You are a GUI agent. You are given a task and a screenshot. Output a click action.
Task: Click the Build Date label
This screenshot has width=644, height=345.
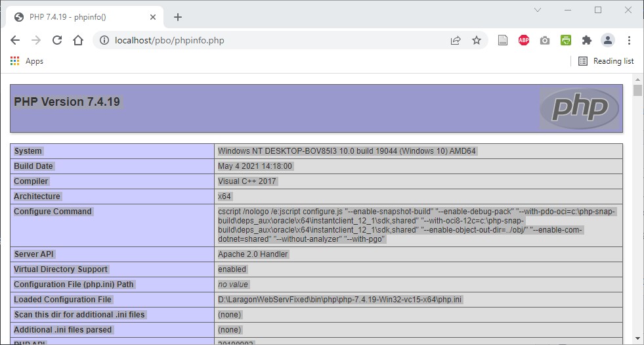pos(33,166)
